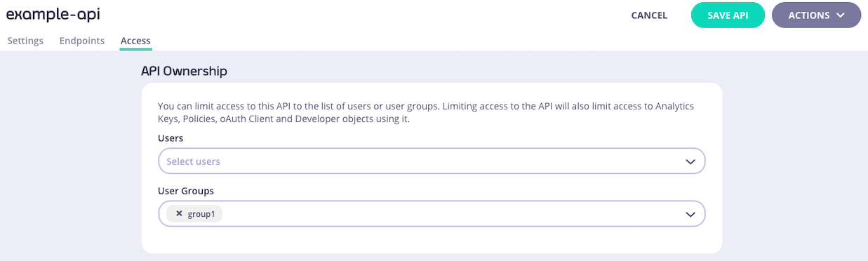Click the API Ownership heading
Image resolution: width=868 pixels, height=261 pixels.
click(185, 71)
